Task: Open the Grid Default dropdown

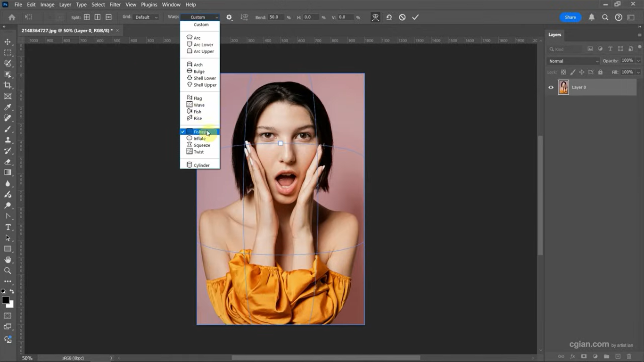Action: click(146, 17)
